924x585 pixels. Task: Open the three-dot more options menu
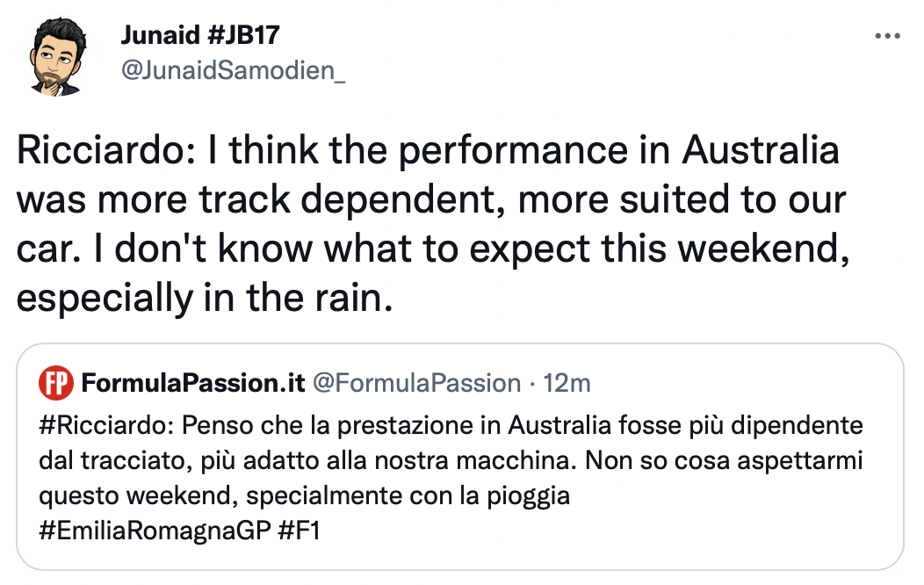click(889, 36)
